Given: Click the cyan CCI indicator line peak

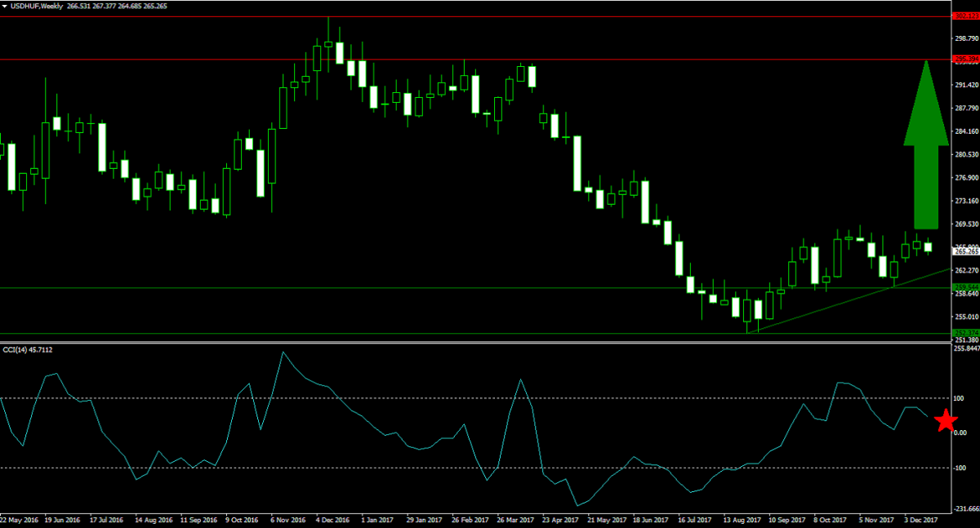Looking at the screenshot, I should point(283,351).
